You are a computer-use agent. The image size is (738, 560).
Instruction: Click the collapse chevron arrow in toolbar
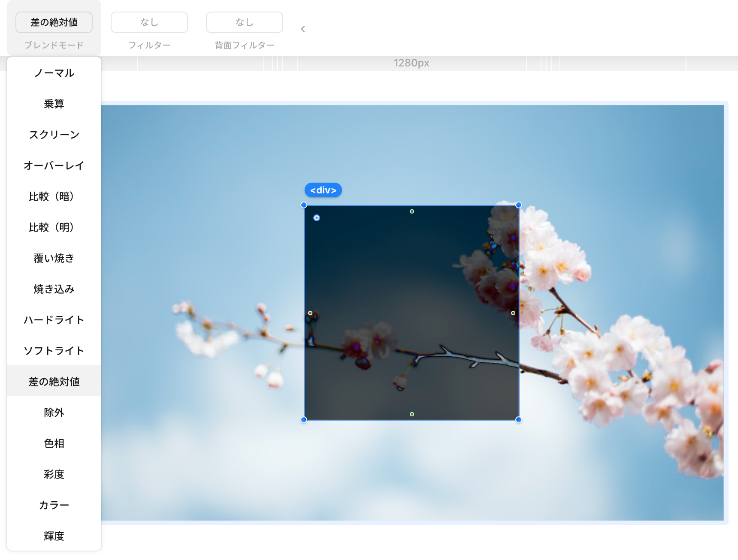[303, 29]
